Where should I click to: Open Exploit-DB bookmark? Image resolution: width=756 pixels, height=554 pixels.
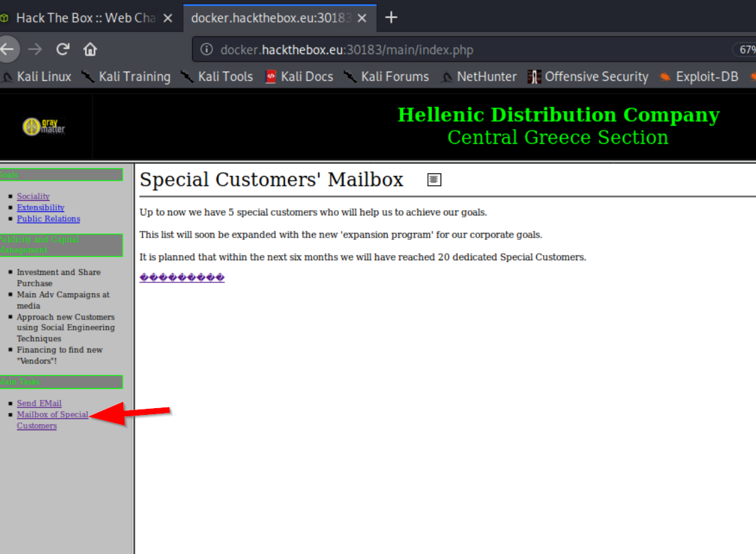[x=699, y=77]
